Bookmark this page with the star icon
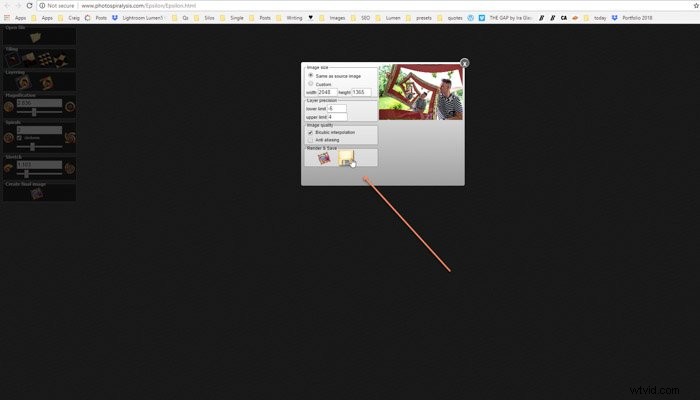The image size is (700, 400). click(x=696, y=5)
